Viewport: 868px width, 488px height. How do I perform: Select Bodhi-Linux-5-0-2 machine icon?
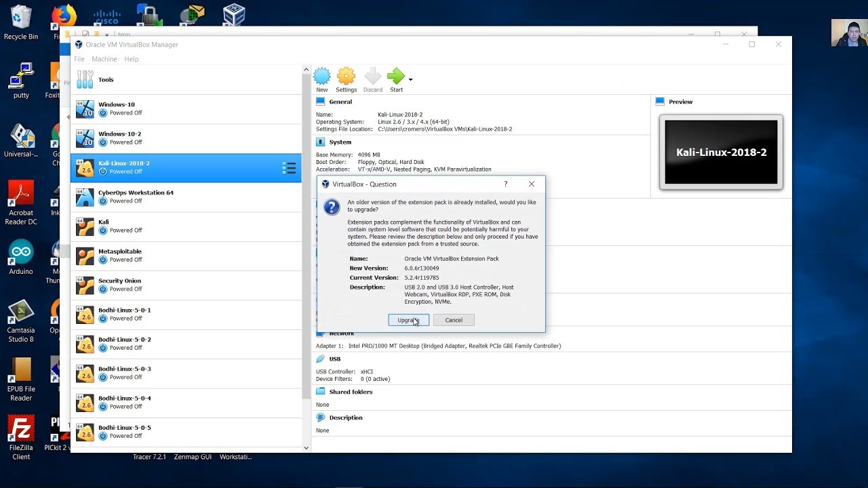(x=85, y=344)
